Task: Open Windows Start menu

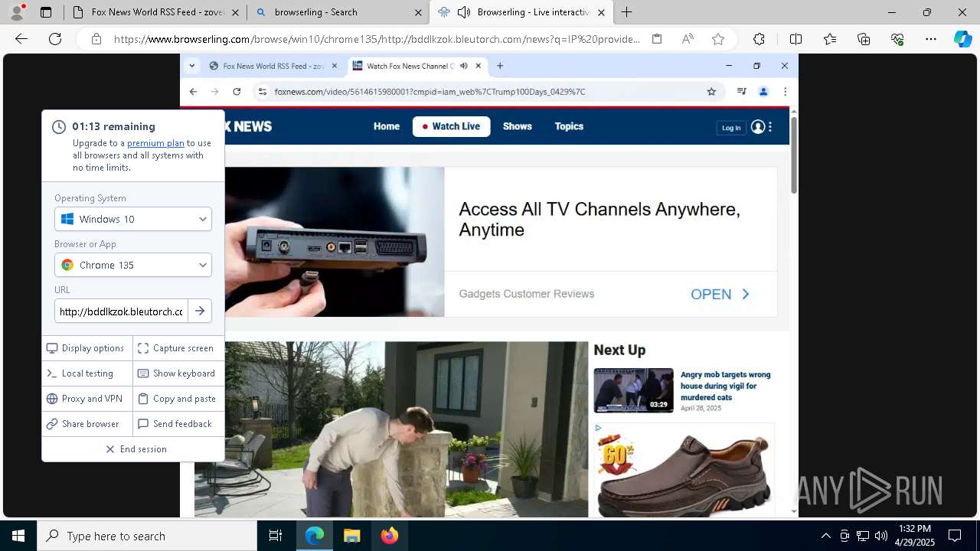Action: 18,536
